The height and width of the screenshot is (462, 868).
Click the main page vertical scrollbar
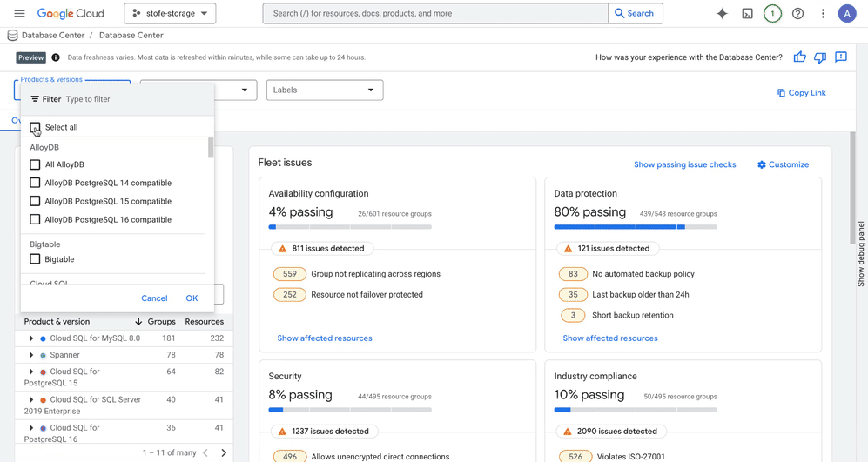coord(852,188)
